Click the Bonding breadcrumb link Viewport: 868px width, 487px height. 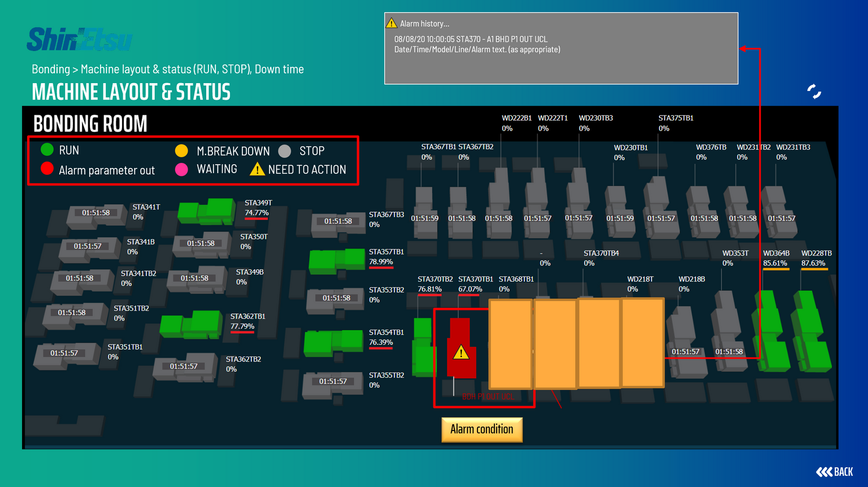coord(50,69)
